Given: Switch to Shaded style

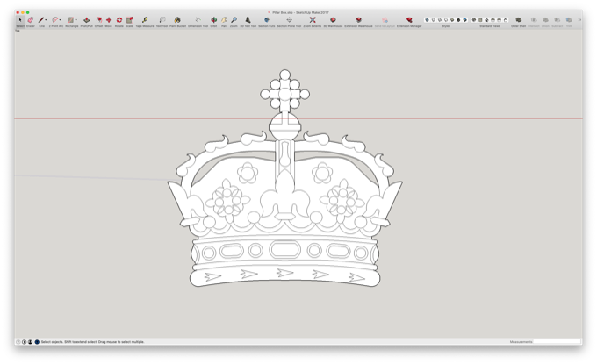Looking at the screenshot, I should [452, 20].
